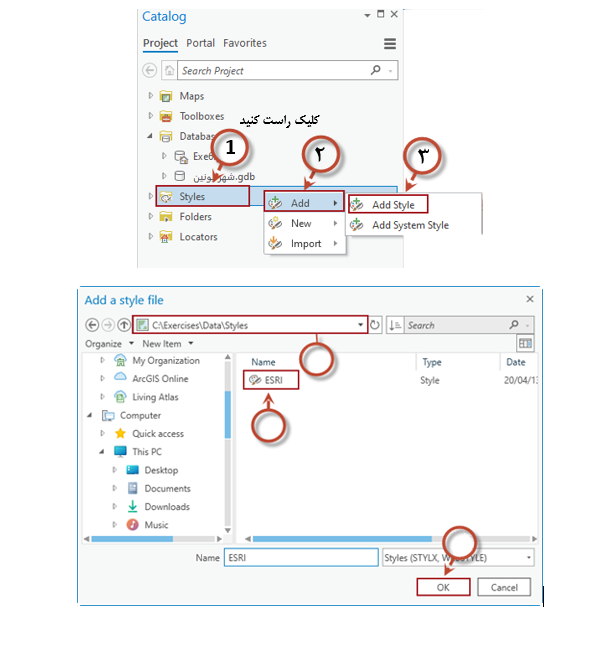
Task: Click the sort icon next to the Search box
Action: coord(394,325)
